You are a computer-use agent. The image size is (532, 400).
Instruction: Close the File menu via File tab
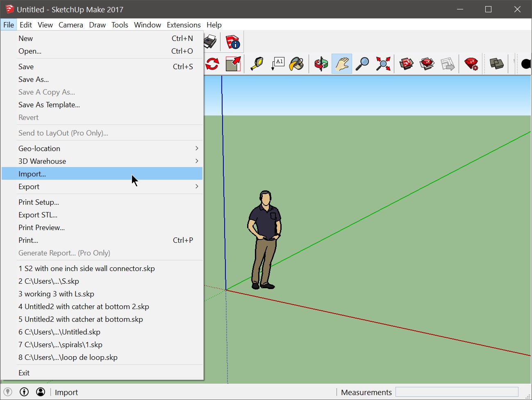[9, 25]
